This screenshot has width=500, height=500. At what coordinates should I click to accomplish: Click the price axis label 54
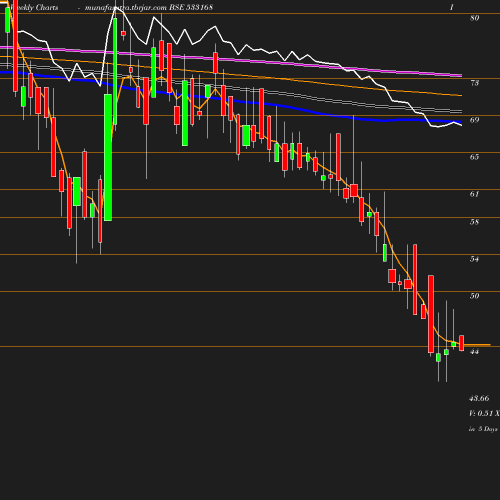[475, 259]
